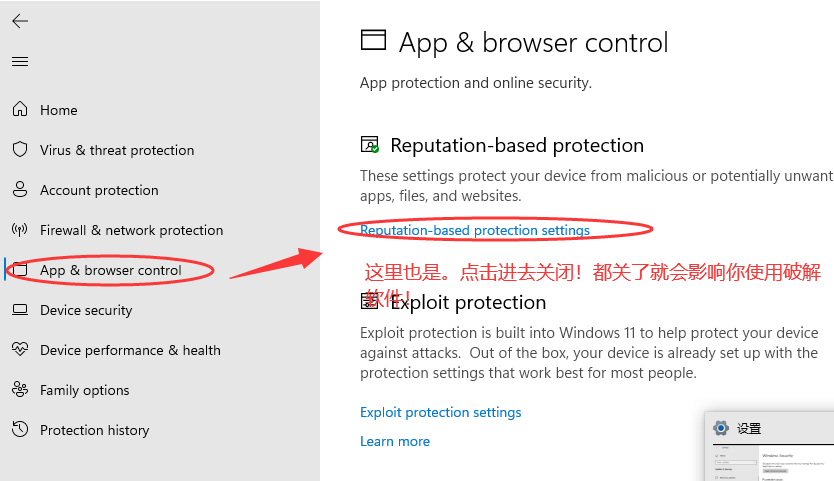This screenshot has height=481, width=834.
Task: Click the Home house icon
Action: coord(20,110)
